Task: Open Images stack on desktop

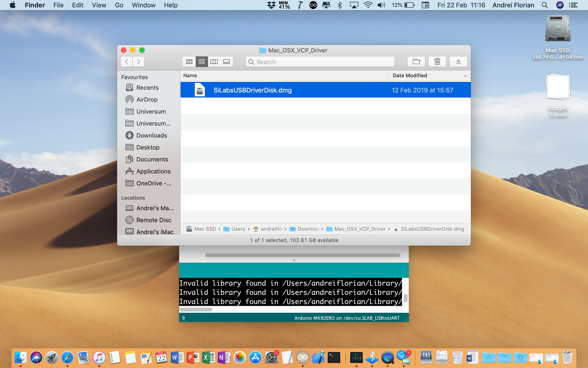Action: pos(558,87)
